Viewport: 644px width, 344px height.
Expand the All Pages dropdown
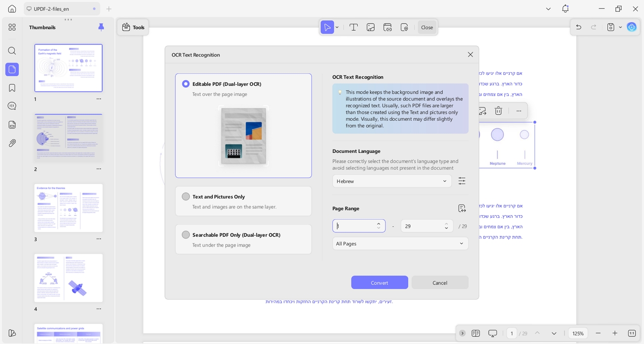coord(400,244)
